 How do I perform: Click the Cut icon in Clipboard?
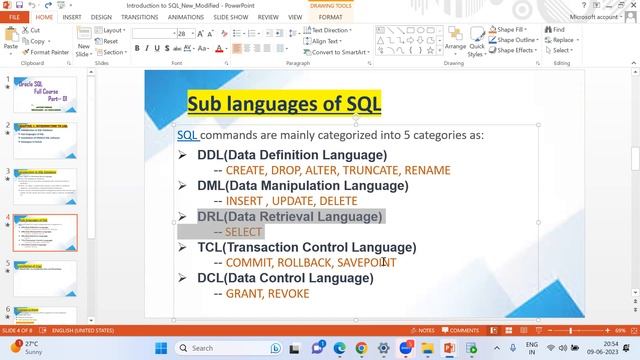tap(26, 30)
